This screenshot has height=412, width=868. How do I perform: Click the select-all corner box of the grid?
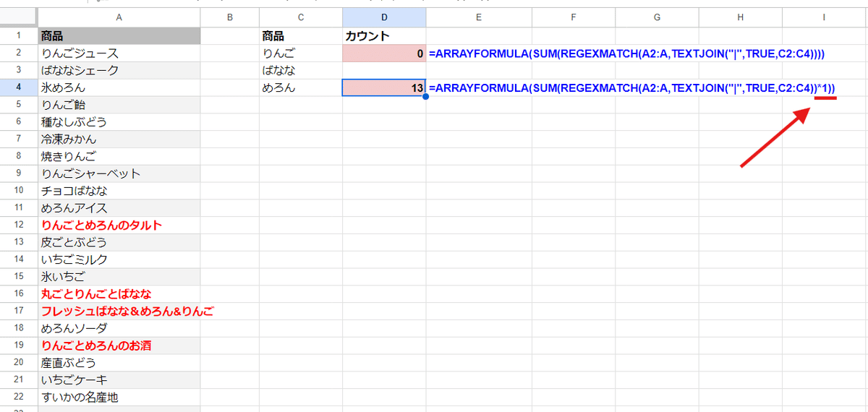click(x=19, y=17)
